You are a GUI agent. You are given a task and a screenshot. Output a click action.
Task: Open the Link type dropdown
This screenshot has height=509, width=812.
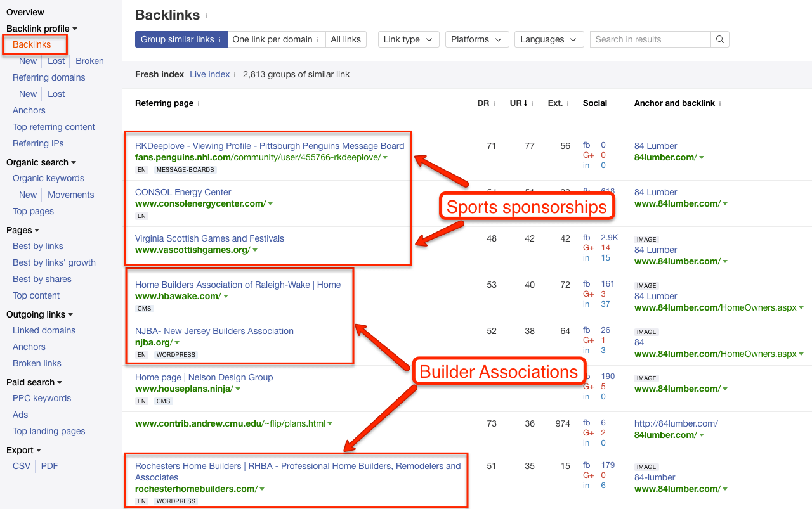[409, 39]
